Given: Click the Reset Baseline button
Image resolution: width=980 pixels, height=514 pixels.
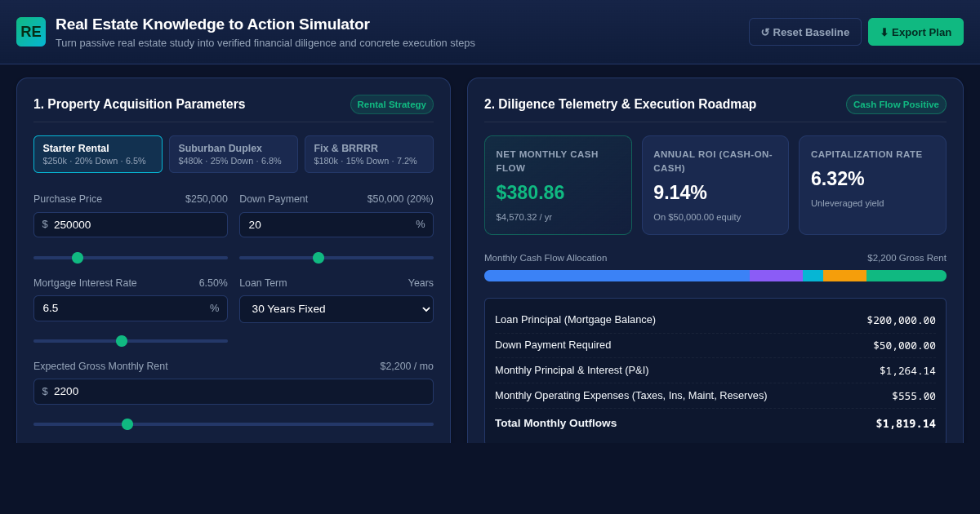Looking at the screenshot, I should tap(805, 32).
